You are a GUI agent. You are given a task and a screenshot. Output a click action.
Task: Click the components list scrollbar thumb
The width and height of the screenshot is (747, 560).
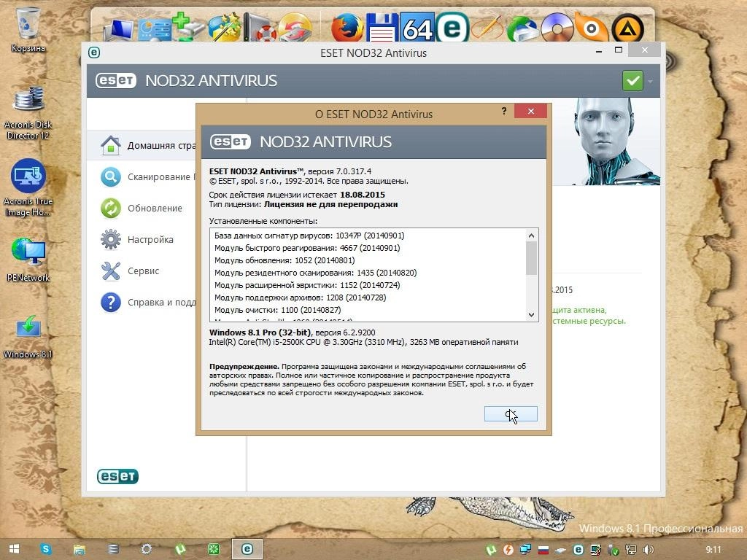click(531, 258)
